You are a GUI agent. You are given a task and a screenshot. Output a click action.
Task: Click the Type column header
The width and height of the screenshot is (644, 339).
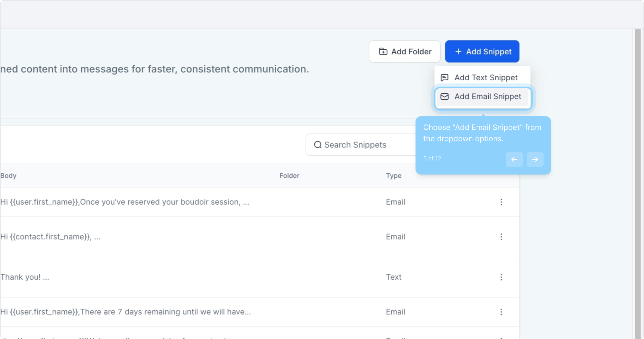coord(394,176)
